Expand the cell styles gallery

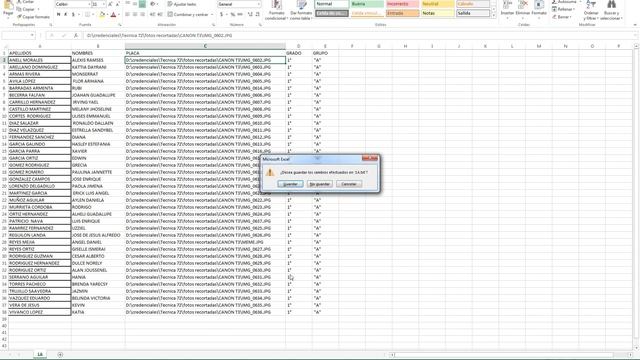[494, 15]
